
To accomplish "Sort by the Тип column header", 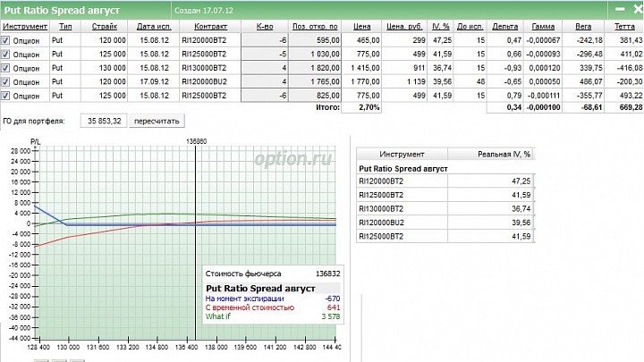I will point(65,26).
